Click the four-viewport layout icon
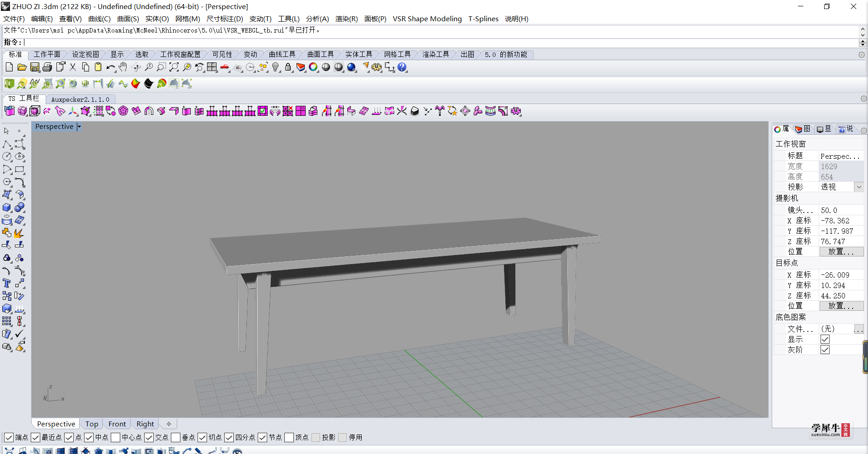The height and width of the screenshot is (454, 868). 212,67
